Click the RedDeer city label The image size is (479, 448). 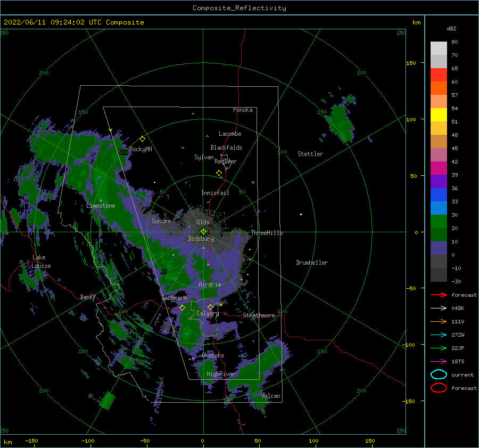pyautogui.click(x=226, y=161)
